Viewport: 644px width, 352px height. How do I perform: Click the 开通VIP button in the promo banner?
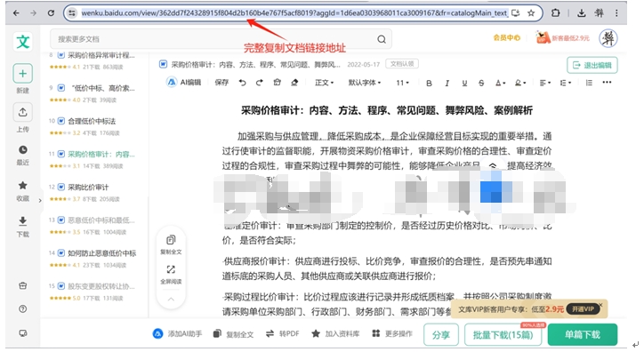pos(583,309)
